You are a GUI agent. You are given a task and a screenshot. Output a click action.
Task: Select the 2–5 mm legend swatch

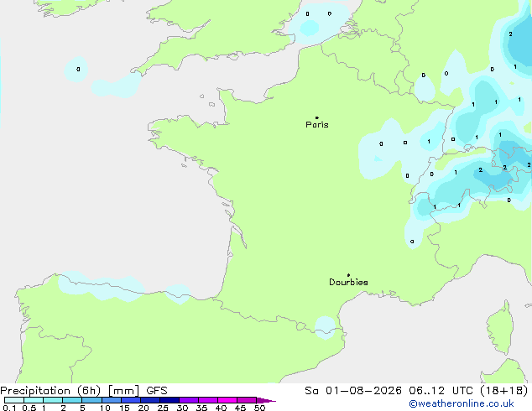click(x=72, y=400)
